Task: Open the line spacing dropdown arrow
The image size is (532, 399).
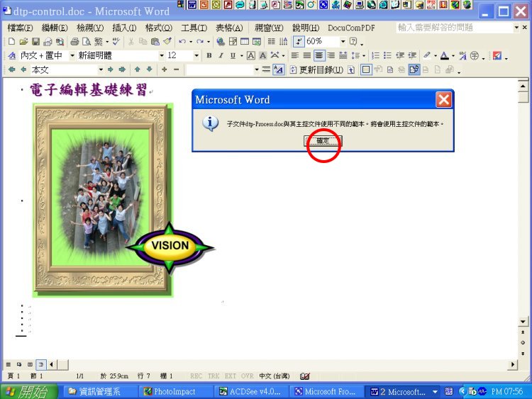Action: click(364, 55)
